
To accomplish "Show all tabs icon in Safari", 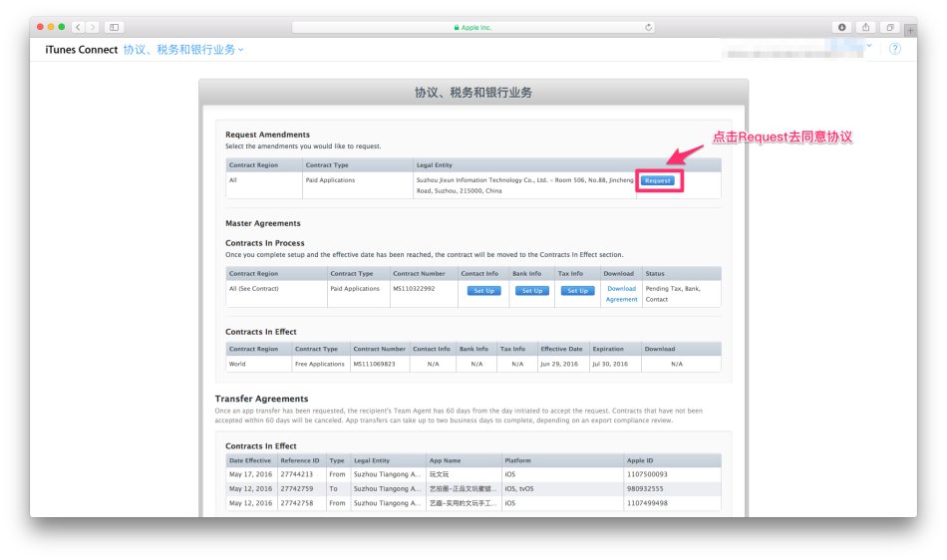I will point(889,27).
